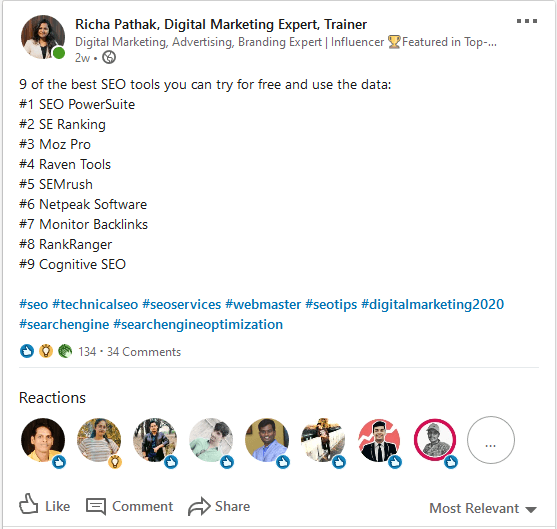The image size is (557, 529).
Task: Click the green celebrate reaction icon
Action: click(65, 351)
